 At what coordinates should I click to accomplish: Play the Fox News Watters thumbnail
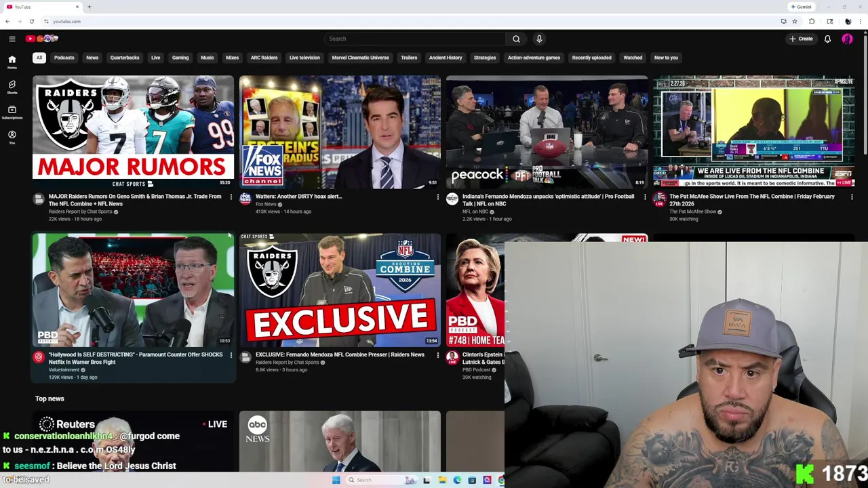click(x=340, y=131)
